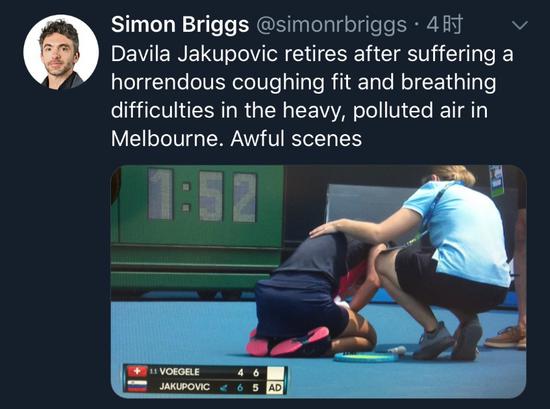The width and height of the screenshot is (550, 409).
Task: Open Simon Briggs' profile avatar
Action: tap(61, 52)
